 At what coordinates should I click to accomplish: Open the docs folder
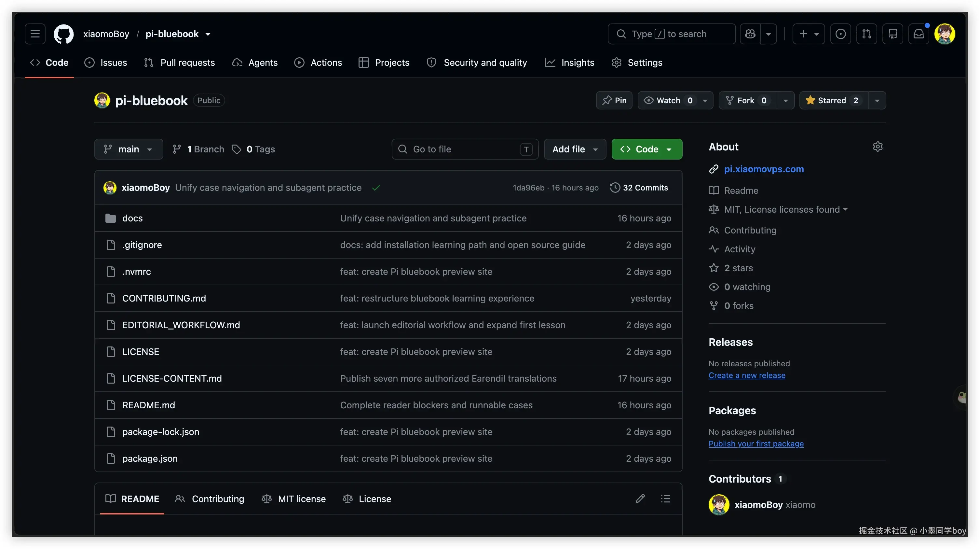pyautogui.click(x=132, y=218)
